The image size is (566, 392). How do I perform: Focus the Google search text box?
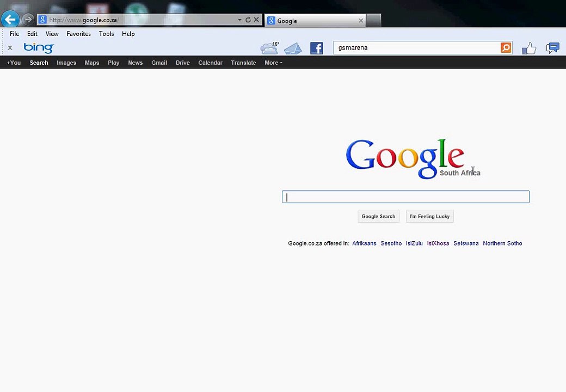tap(405, 197)
